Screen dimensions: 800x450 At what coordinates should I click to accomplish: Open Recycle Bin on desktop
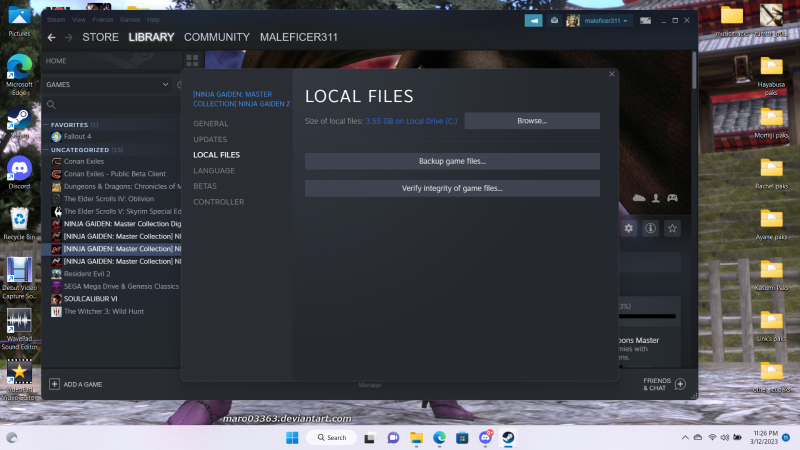[19, 223]
